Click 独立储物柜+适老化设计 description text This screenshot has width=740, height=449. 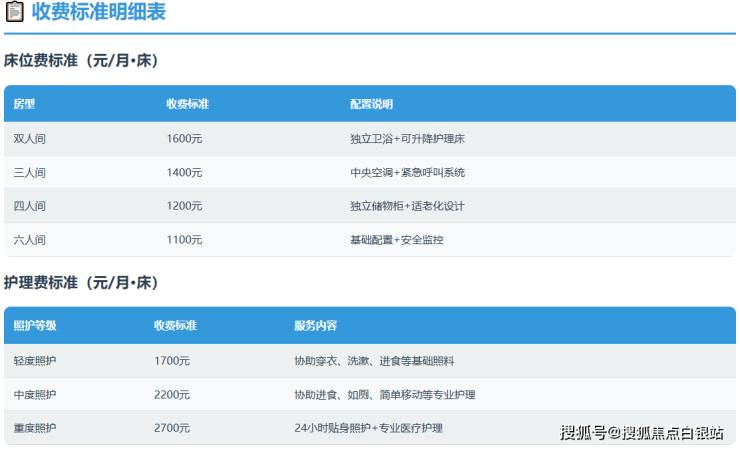click(407, 206)
